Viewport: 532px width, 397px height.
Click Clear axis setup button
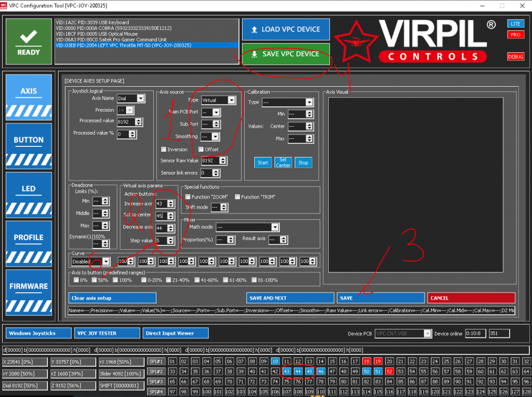click(x=112, y=298)
